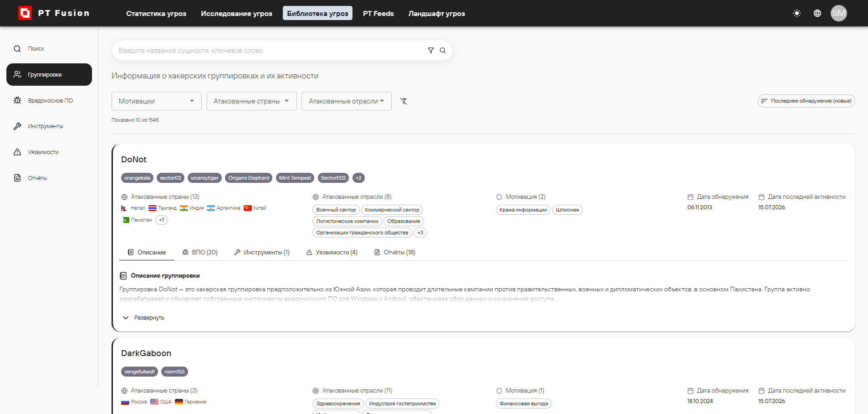The width and height of the screenshot is (868, 414).
Task: Click the PT Fusion logo icon
Action: pyautogui.click(x=25, y=13)
